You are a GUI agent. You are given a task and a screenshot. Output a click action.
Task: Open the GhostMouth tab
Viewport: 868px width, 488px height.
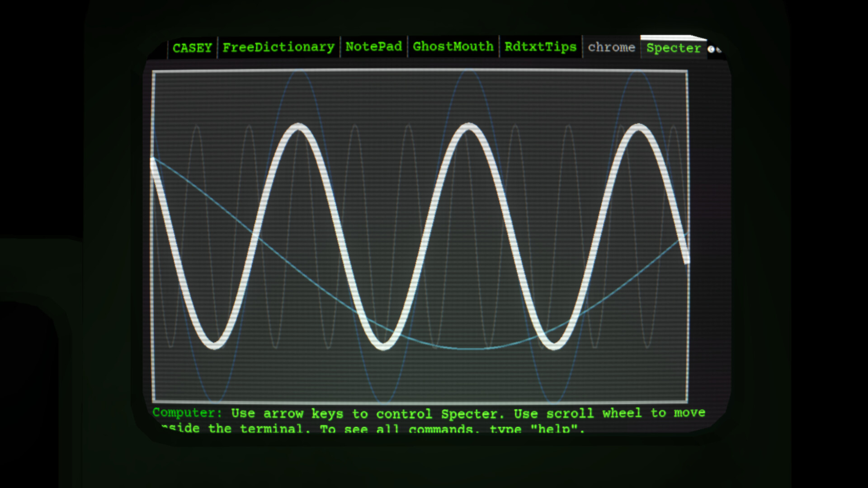[452, 47]
